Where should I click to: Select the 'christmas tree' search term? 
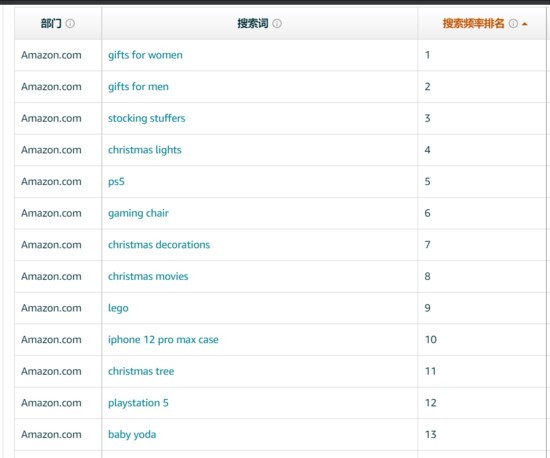pyautogui.click(x=141, y=371)
